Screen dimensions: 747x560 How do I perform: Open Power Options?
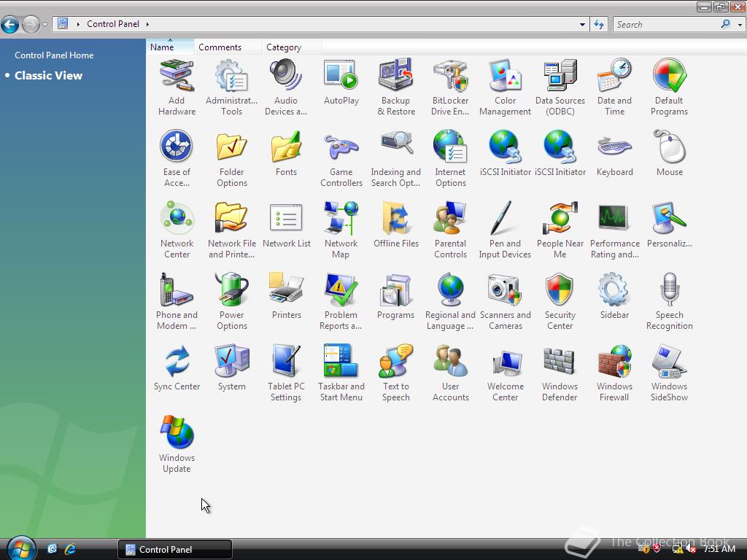(231, 301)
